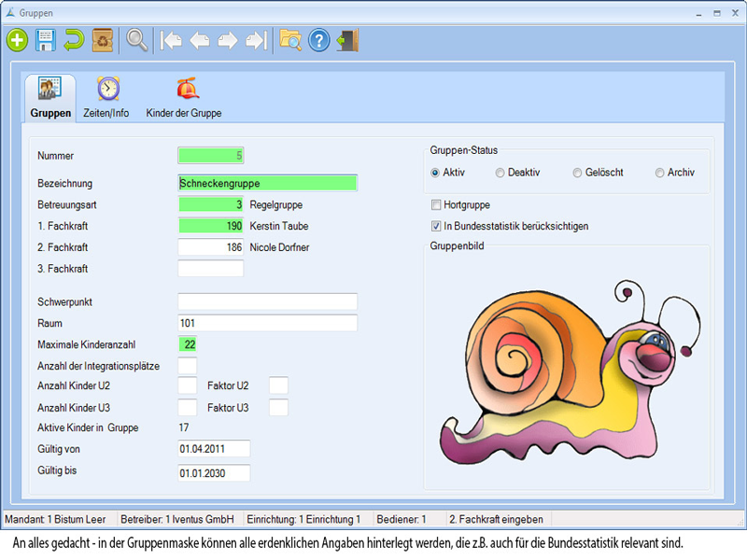Uncheck In Bundesstatistik berücksichtigen

[x=436, y=226]
